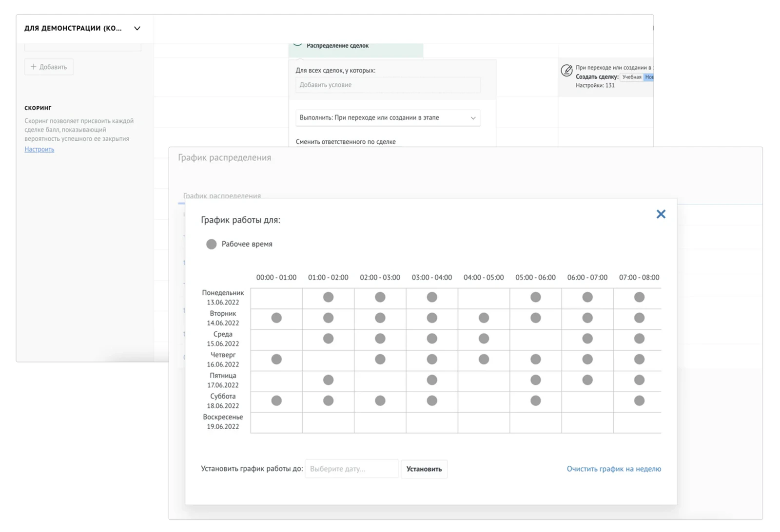Click the Выберите дату date field
This screenshot has height=532, width=780.
point(351,469)
